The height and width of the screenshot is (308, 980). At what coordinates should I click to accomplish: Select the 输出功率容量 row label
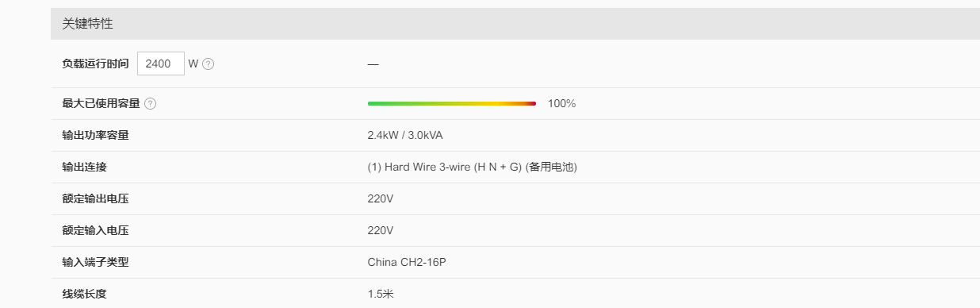pos(95,136)
